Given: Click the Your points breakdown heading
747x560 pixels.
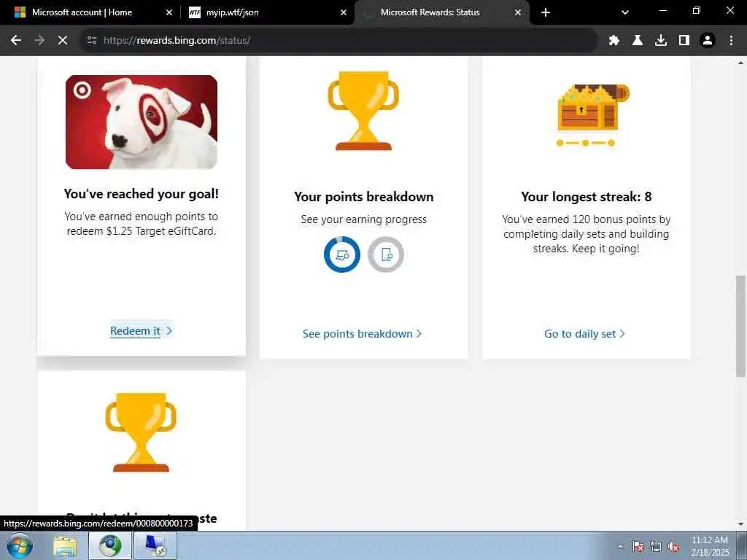Looking at the screenshot, I should (364, 197).
